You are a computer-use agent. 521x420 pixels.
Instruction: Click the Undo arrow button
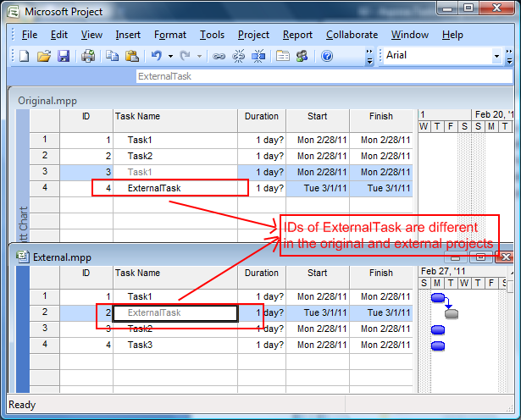(156, 56)
